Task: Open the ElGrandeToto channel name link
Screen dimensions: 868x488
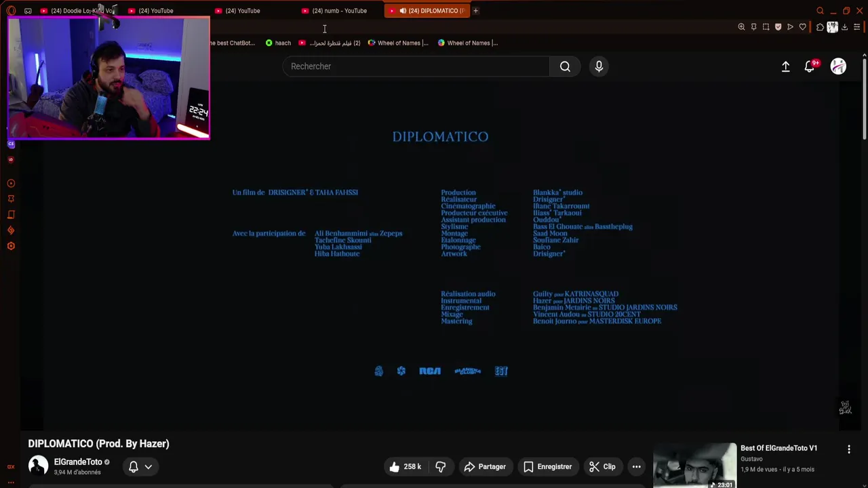Action: [x=78, y=462]
